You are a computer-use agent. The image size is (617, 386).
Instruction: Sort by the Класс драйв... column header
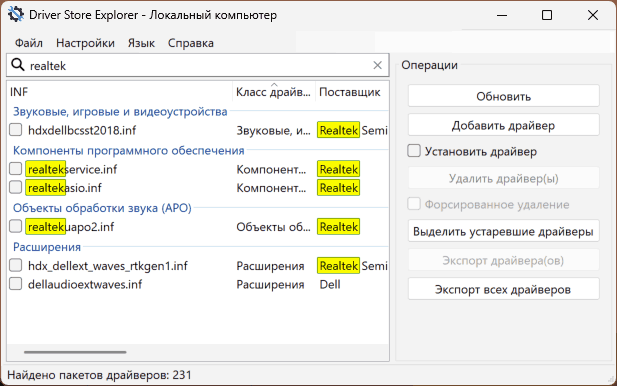click(274, 92)
